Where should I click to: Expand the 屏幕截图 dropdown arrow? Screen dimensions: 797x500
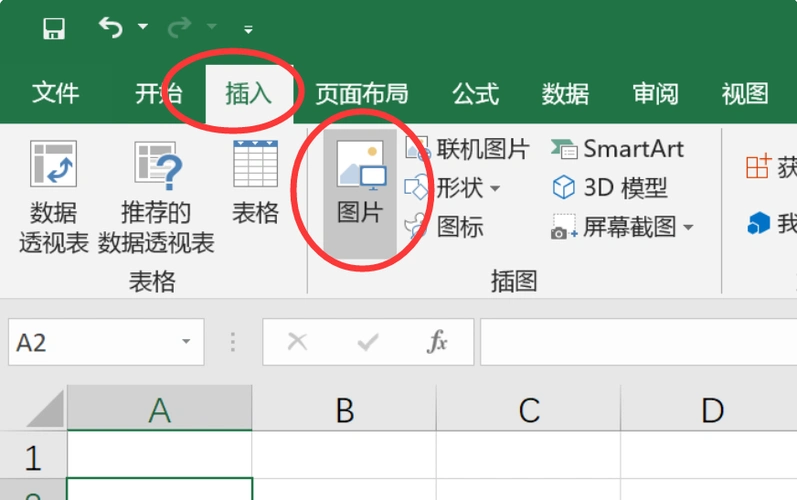click(x=688, y=227)
